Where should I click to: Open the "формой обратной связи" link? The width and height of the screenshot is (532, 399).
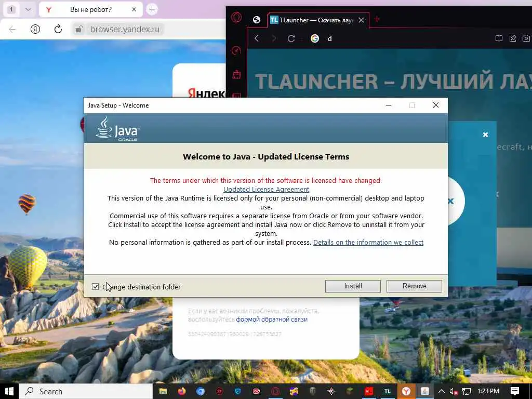tap(272, 320)
